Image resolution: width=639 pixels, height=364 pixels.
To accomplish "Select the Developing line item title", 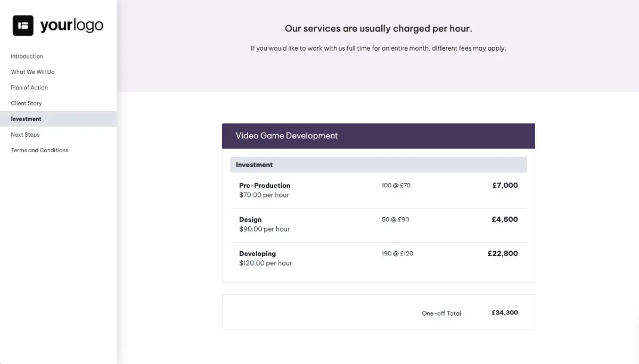I will 257,254.
